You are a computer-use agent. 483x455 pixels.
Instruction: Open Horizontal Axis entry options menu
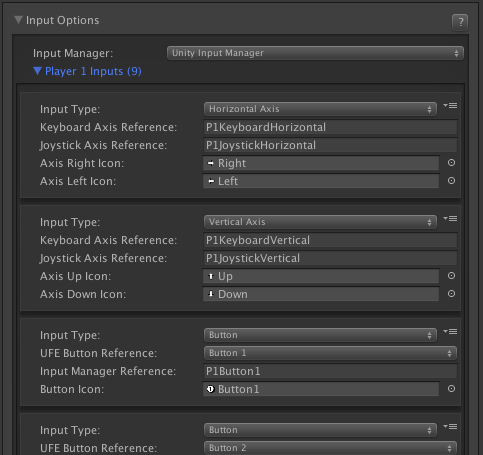click(x=450, y=106)
